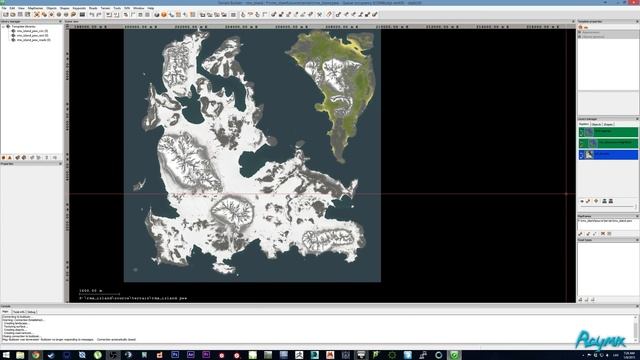
Task: Click the triangle icon at Library manager bottom
Action: 10,158
